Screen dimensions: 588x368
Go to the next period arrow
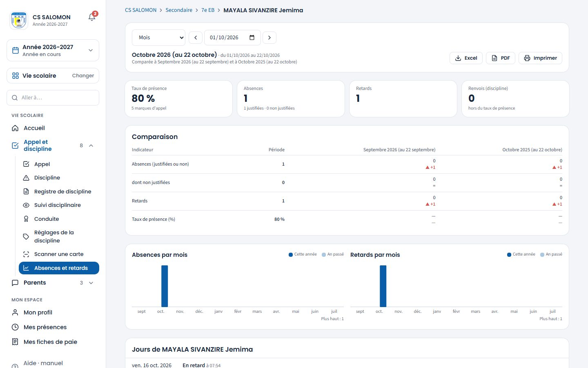tap(269, 38)
